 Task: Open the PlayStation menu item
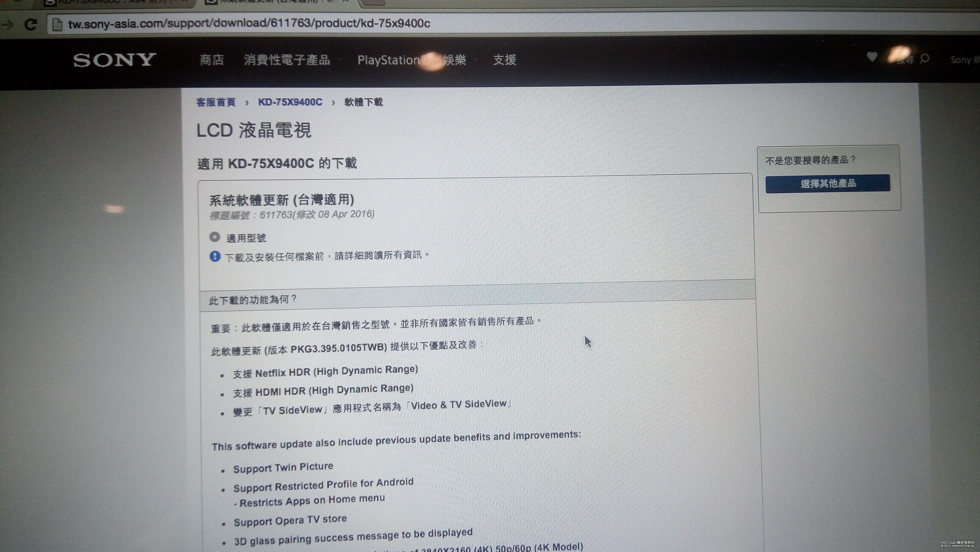tap(389, 60)
